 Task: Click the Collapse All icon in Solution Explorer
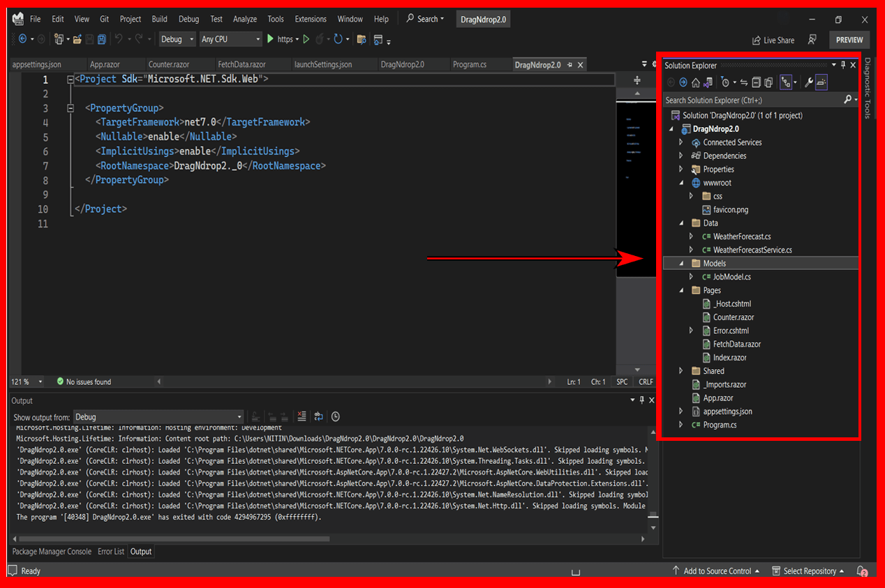pos(756,82)
